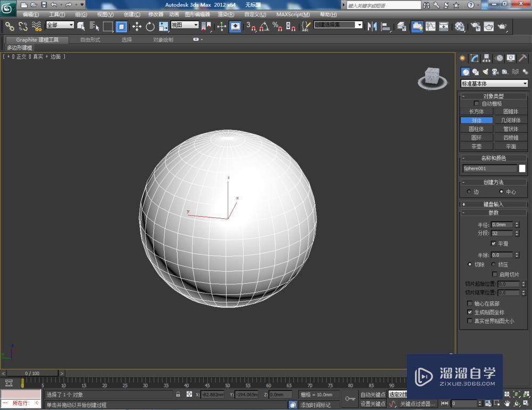The image size is (532, 410).
Task: Enable the 自动栅格 checkbox
Action: pos(475,103)
